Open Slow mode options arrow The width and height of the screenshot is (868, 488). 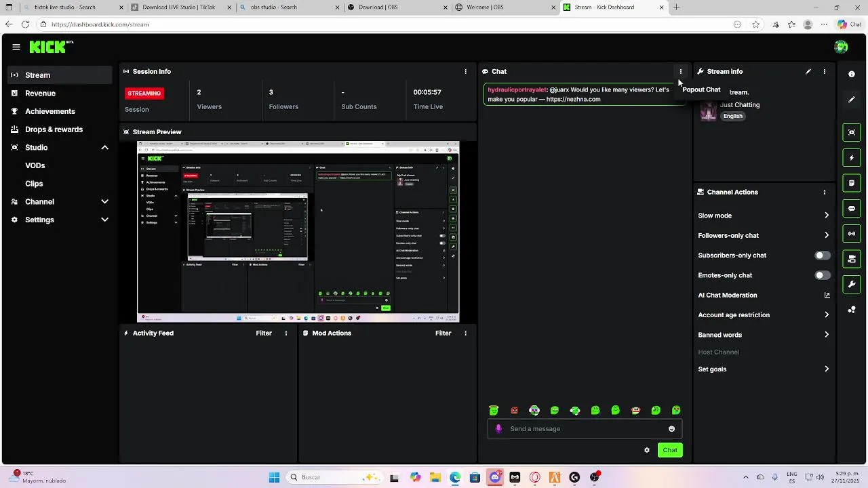click(x=827, y=216)
